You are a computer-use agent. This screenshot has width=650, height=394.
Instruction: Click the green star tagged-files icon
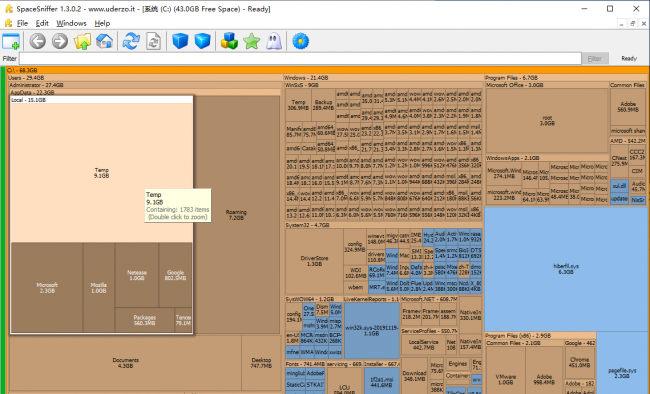point(252,41)
